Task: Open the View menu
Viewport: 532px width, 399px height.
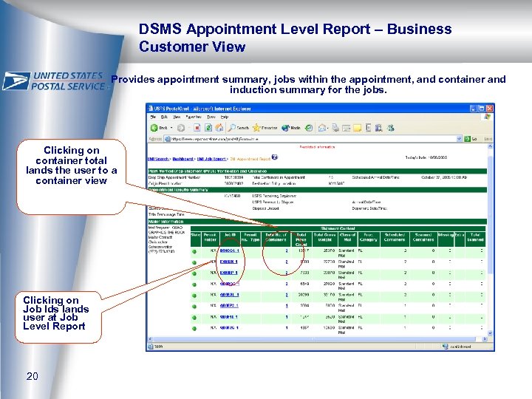Action: tap(177, 117)
